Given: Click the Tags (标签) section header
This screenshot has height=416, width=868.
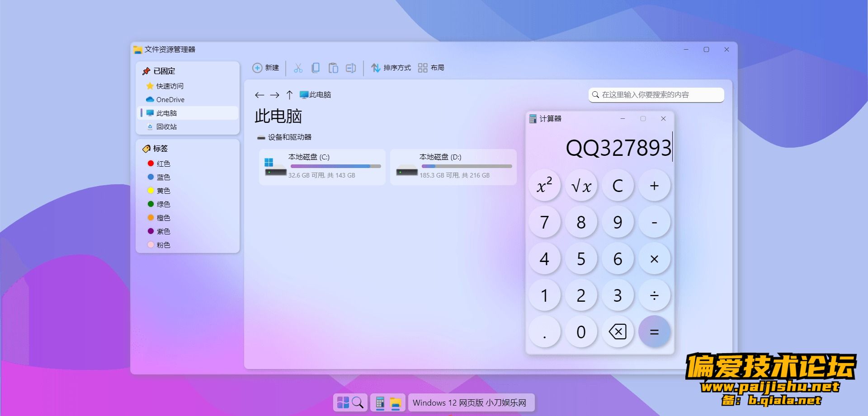Looking at the screenshot, I should (x=155, y=149).
